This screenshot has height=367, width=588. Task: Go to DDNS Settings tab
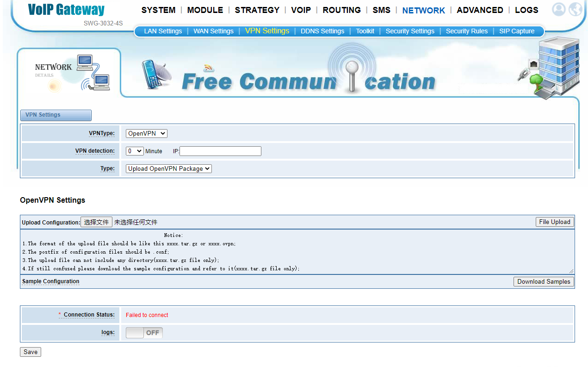coord(322,31)
